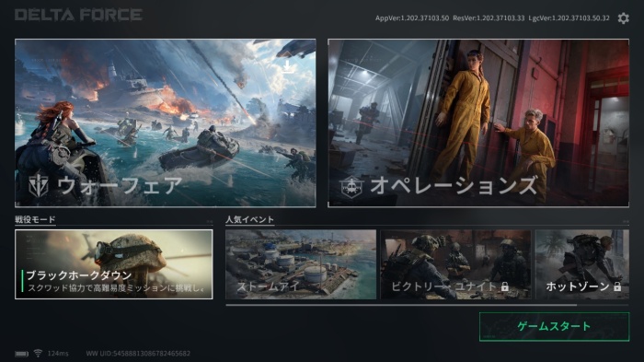This screenshot has width=644, height=362.
Task: Open the ブラックホークダウン campaign card
Action: point(114,264)
